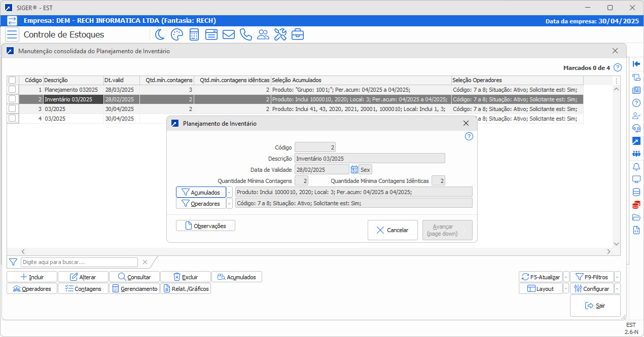The width and height of the screenshot is (644, 337).
Task: Open the Layout dropdown arrow
Action: pos(566,289)
